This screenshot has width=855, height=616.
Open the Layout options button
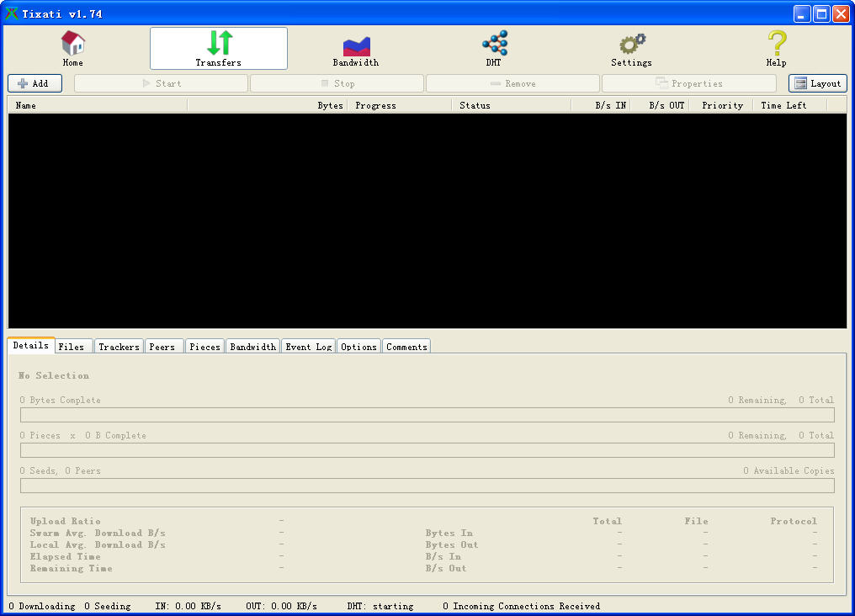817,83
